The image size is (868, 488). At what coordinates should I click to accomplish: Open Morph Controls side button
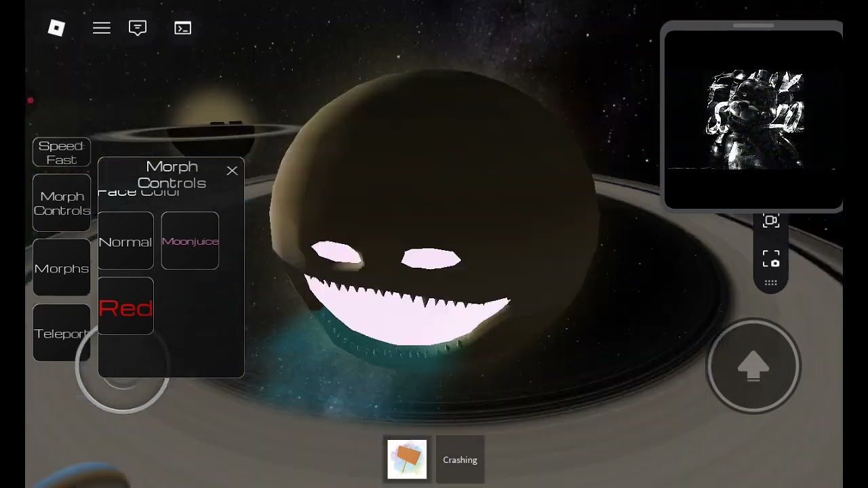(x=62, y=203)
